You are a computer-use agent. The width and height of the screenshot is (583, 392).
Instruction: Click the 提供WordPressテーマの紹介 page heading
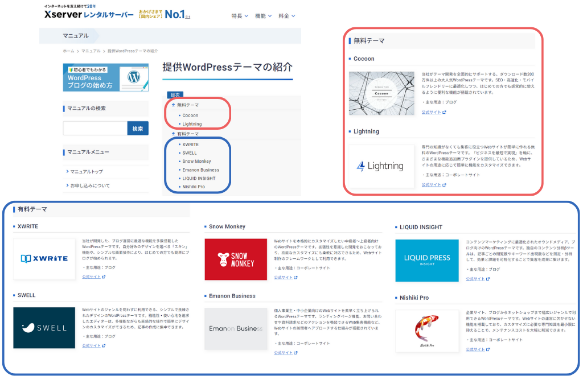228,67
